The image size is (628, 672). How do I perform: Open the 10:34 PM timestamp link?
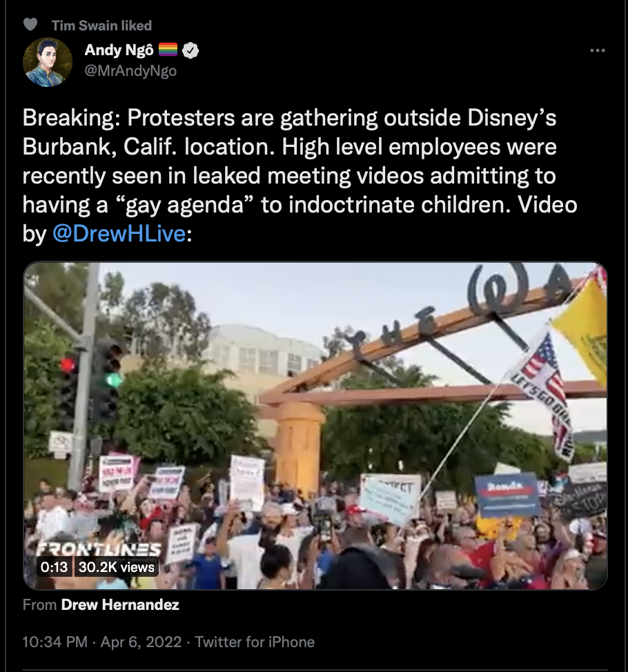tap(55, 642)
